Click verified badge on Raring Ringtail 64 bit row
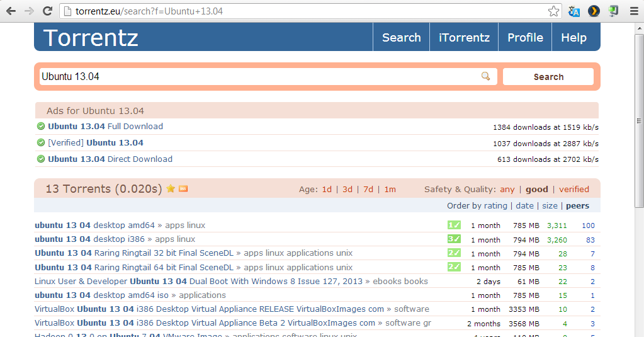644x337 pixels. (454, 266)
